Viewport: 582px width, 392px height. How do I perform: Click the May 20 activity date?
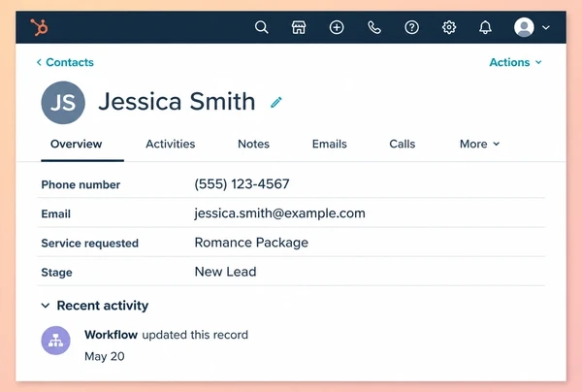point(105,356)
